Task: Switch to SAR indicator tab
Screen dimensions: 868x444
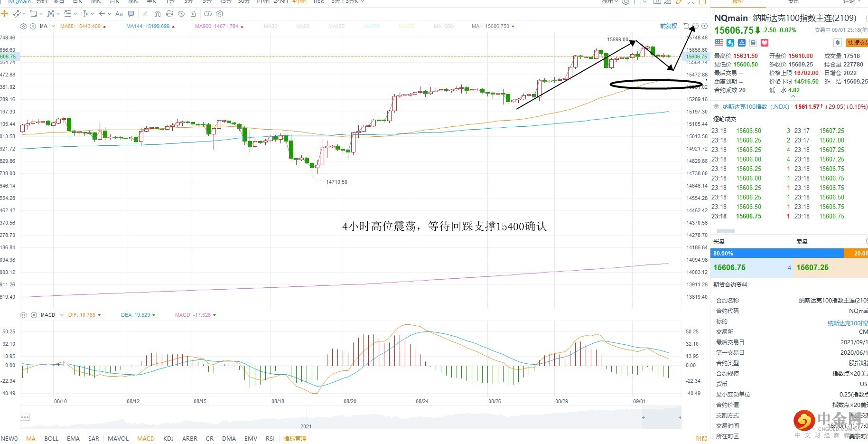Action: (x=94, y=438)
